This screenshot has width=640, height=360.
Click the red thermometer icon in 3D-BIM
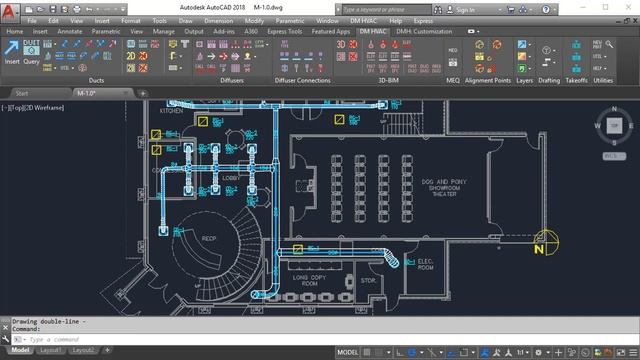(x=371, y=44)
